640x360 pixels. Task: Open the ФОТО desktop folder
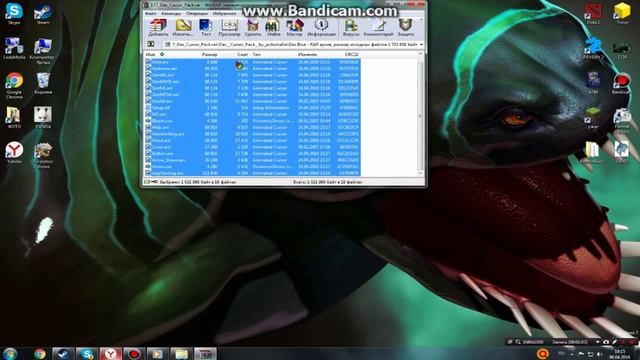13,118
